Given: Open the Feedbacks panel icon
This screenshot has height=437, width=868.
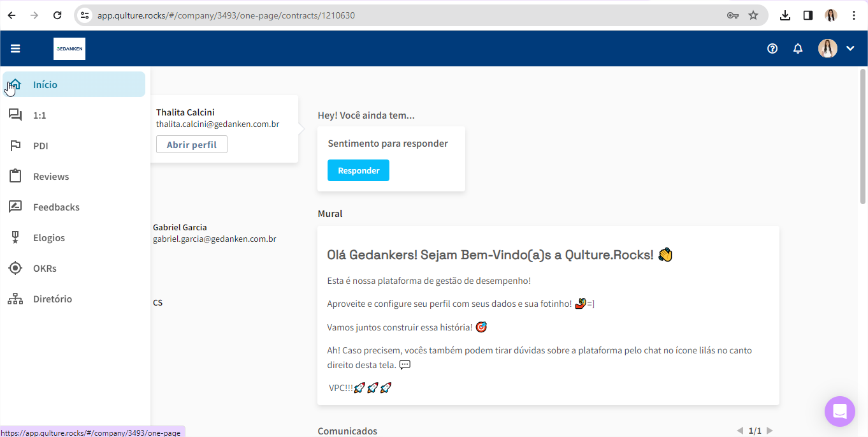Looking at the screenshot, I should point(15,207).
